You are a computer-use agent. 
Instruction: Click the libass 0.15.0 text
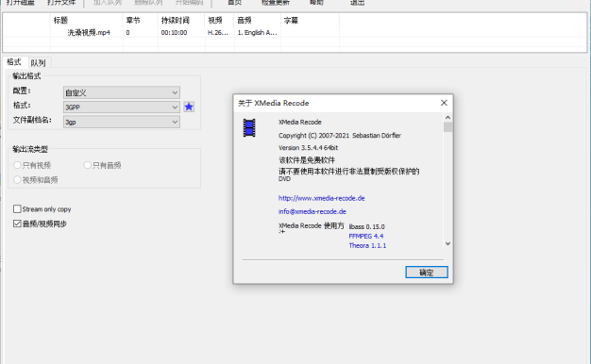tap(366, 226)
